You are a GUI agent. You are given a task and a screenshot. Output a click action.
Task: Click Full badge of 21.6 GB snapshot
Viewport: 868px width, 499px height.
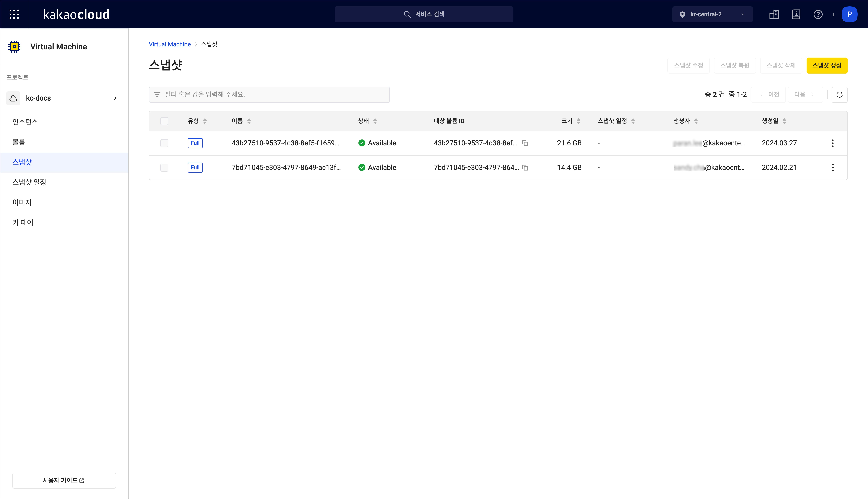click(195, 143)
